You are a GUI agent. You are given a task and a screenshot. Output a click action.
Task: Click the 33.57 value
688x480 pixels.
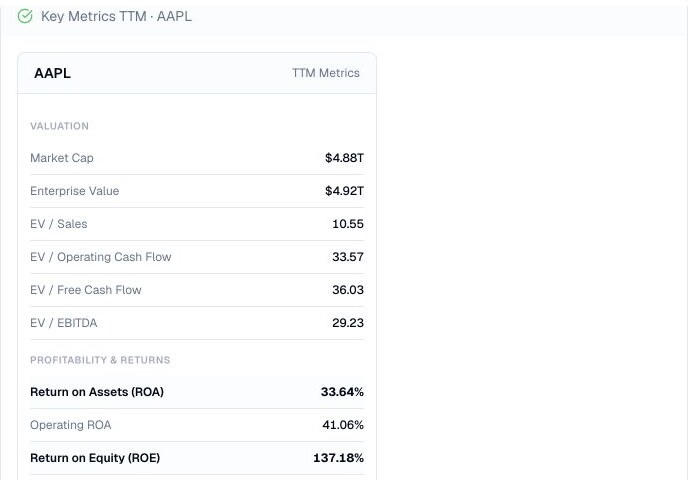pos(348,257)
